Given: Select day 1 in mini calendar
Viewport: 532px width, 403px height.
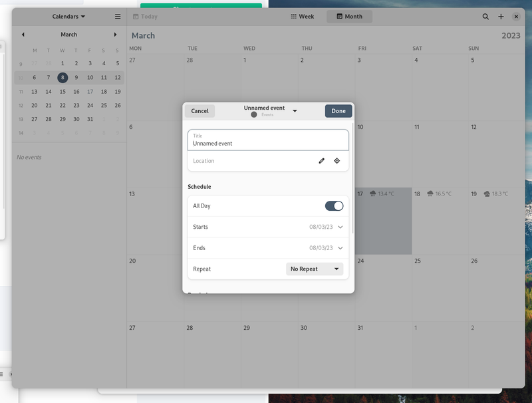Looking at the screenshot, I should tap(63, 63).
